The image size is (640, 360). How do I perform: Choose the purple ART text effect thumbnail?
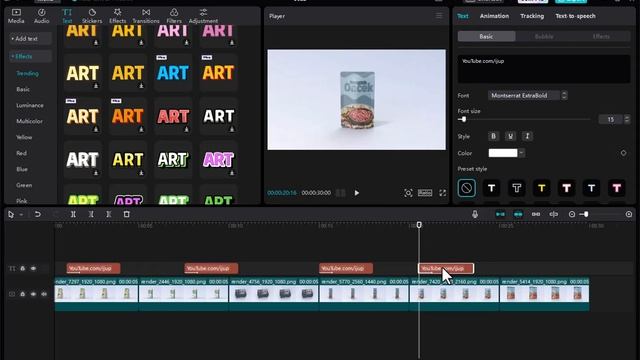pyautogui.click(x=218, y=160)
